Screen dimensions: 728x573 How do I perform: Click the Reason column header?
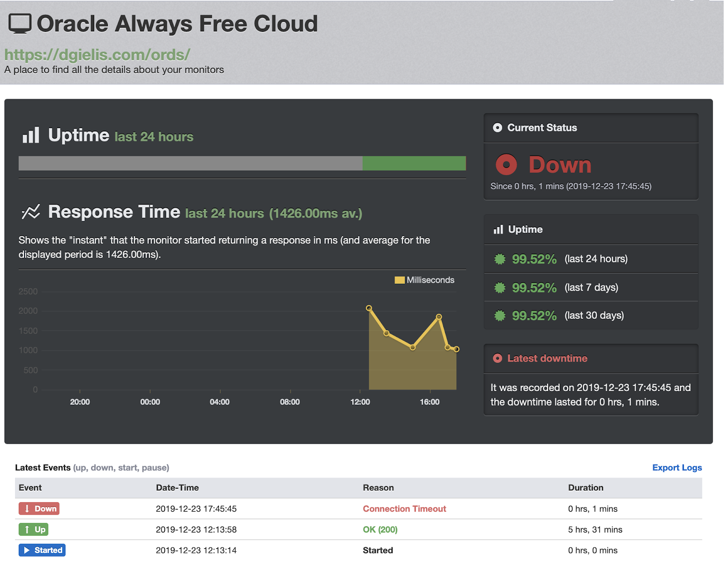(378, 488)
